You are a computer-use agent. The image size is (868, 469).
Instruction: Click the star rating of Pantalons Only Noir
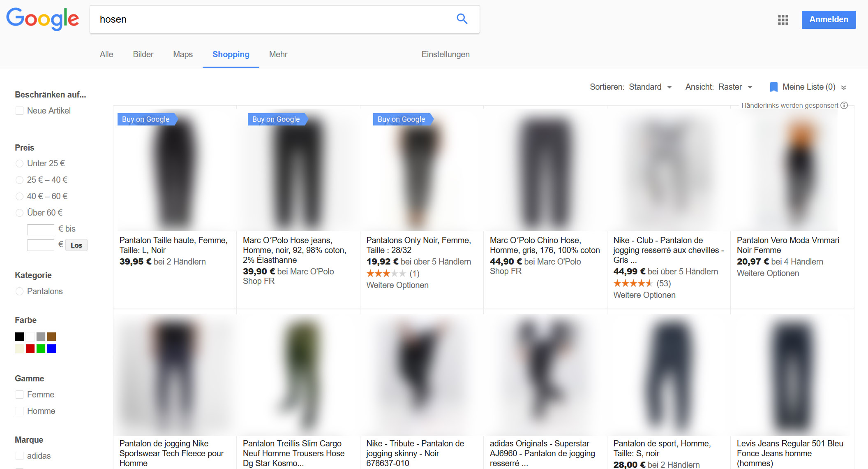(386, 273)
